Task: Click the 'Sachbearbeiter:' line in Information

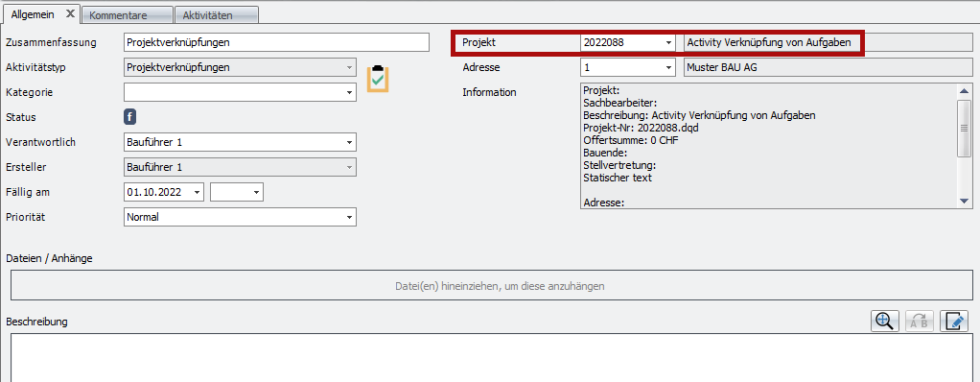Action: [x=619, y=103]
